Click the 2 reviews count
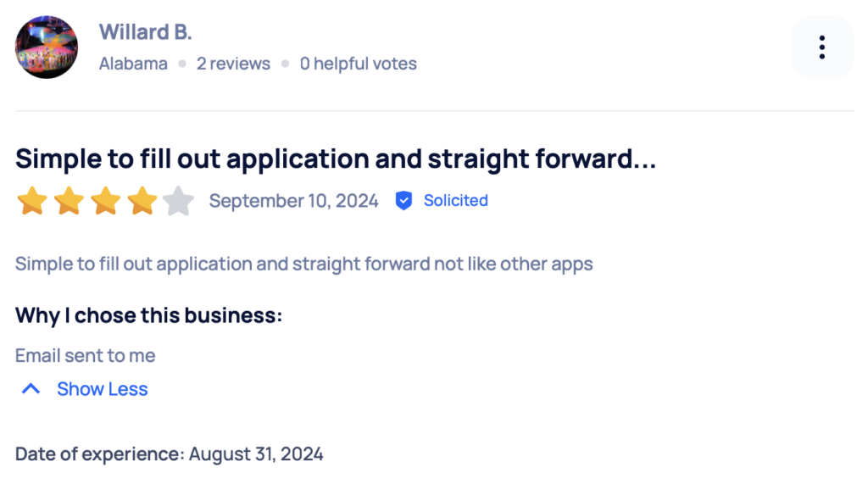The width and height of the screenshot is (868, 484). (x=233, y=64)
